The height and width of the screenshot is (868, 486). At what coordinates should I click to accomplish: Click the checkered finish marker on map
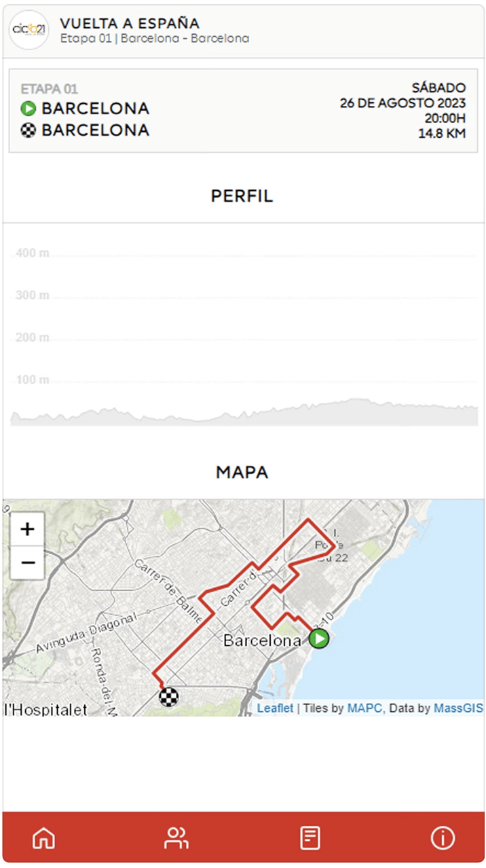pyautogui.click(x=169, y=696)
